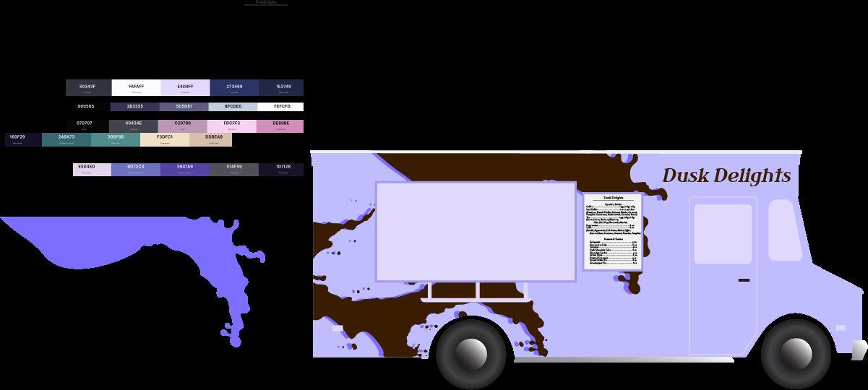Image resolution: width=868 pixels, height=390 pixels.
Task: Click the BFCDE0 pale blue swatch
Action: click(x=233, y=107)
